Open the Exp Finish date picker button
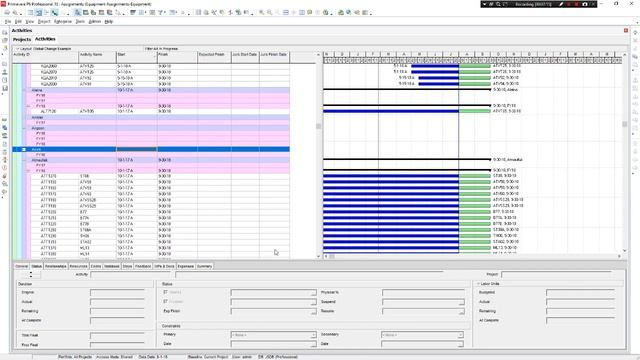Viewport: 640px width, 360px height. click(313, 311)
